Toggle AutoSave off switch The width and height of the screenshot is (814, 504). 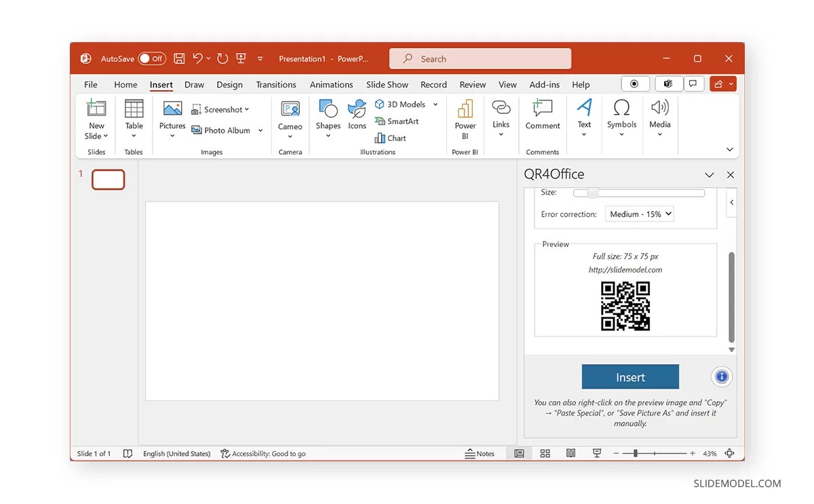click(x=152, y=58)
